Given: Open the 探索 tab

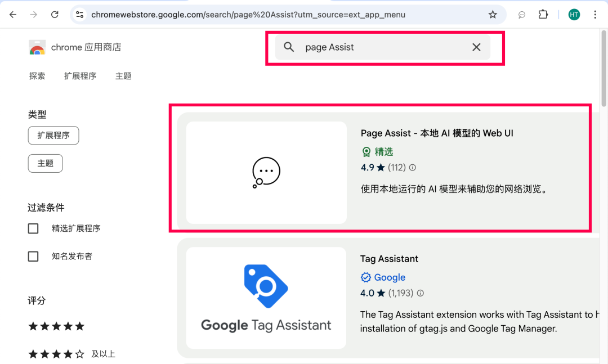Looking at the screenshot, I should pos(37,76).
